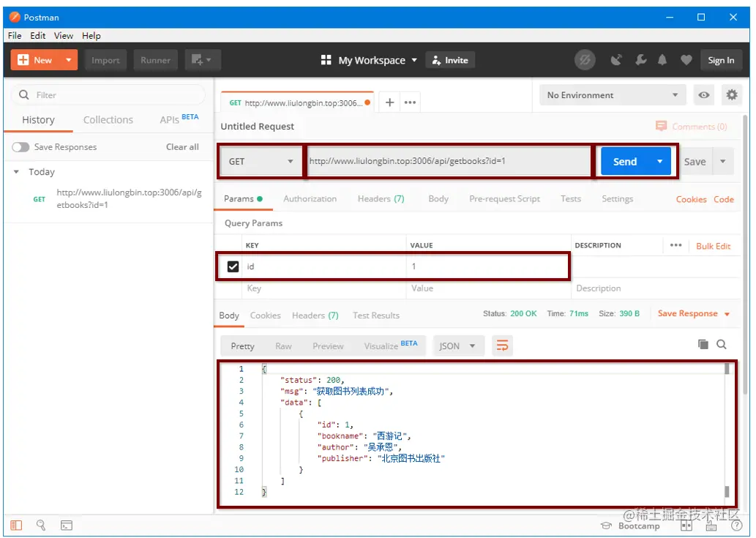The image size is (756, 538).
Task: Open the capture requests satellite icon
Action: [615, 60]
